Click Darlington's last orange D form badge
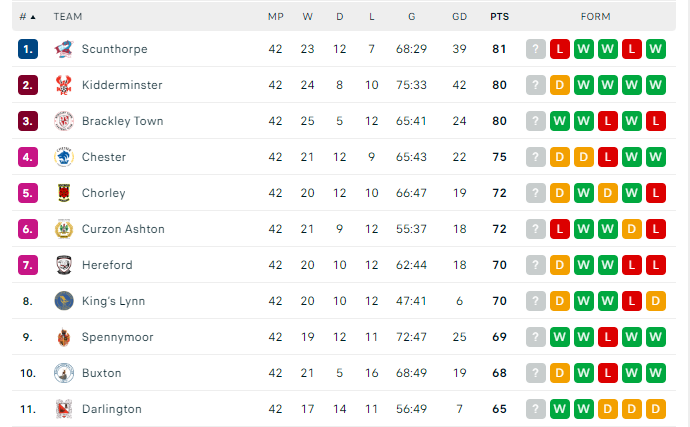This screenshot has height=427, width=690. 656,409
